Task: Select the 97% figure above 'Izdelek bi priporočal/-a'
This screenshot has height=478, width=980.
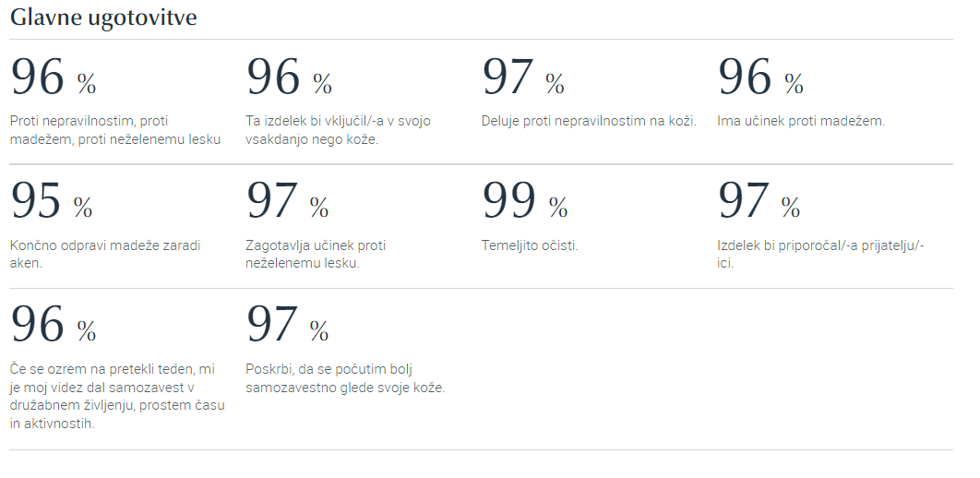Action: pos(759,201)
